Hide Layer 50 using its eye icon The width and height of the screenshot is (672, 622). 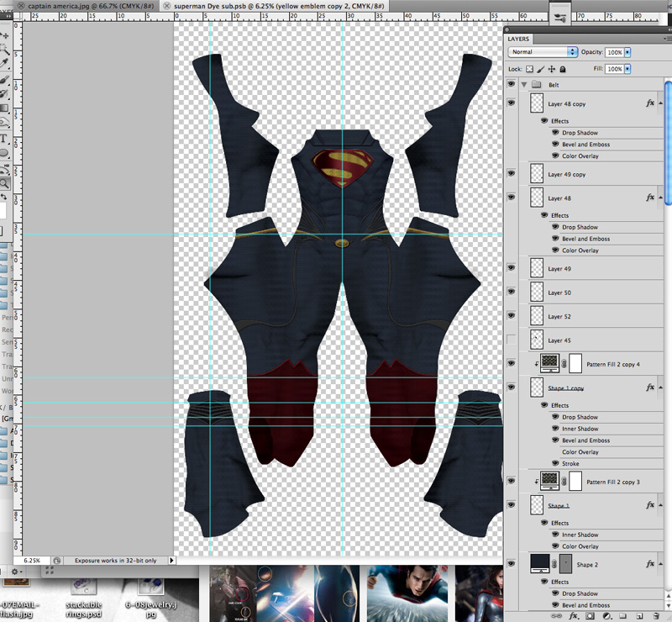pyautogui.click(x=511, y=292)
